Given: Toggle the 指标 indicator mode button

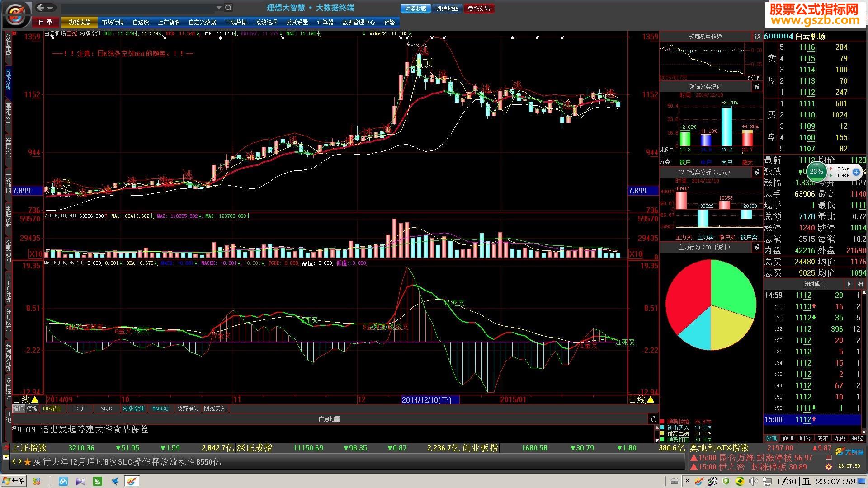Looking at the screenshot, I should pyautogui.click(x=19, y=408).
